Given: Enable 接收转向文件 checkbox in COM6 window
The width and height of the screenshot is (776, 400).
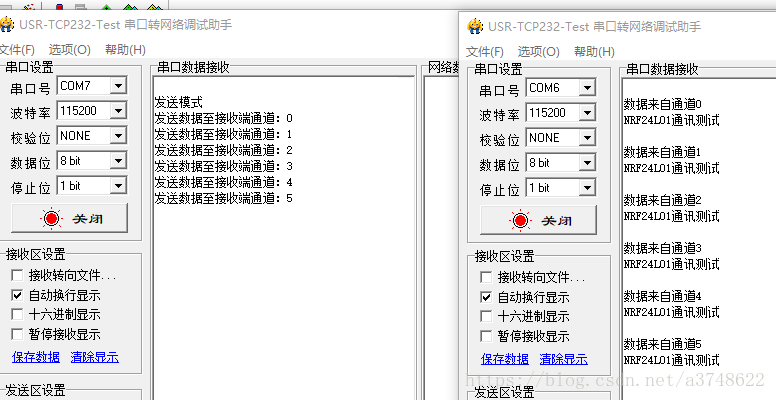Looking at the screenshot, I should point(486,277).
